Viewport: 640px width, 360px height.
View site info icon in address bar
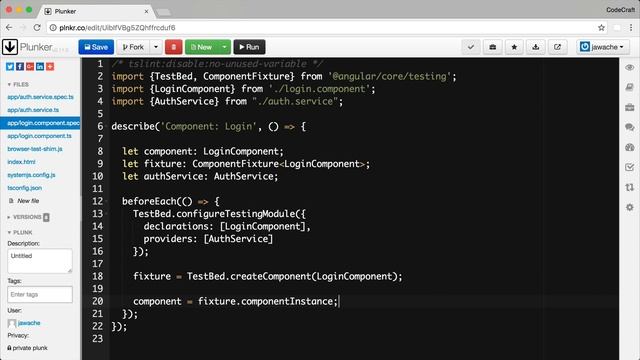pos(53,28)
